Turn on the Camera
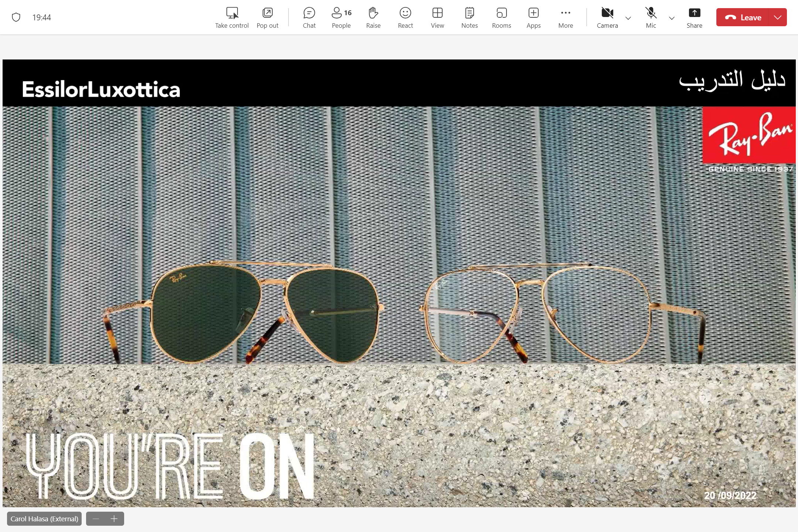This screenshot has height=532, width=798. (x=607, y=17)
